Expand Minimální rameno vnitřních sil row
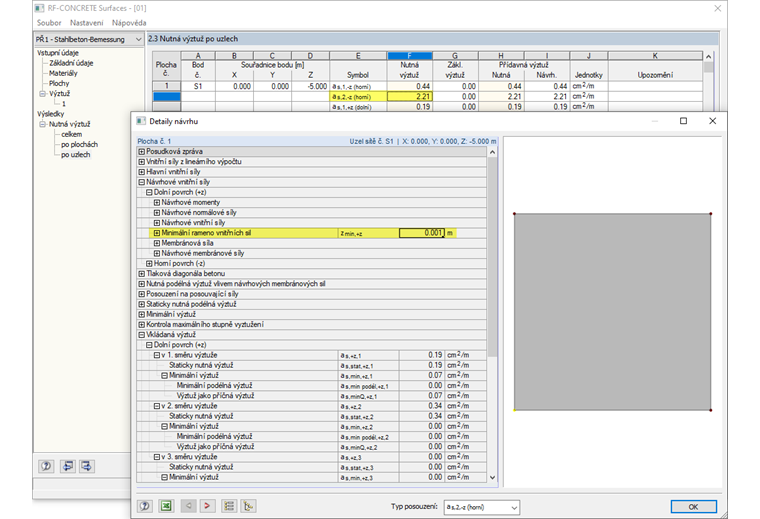Image resolution: width=760 pixels, height=519 pixels. pyautogui.click(x=157, y=233)
